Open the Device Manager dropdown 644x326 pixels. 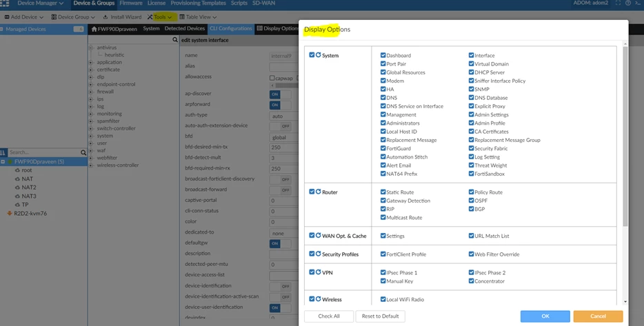click(40, 3)
